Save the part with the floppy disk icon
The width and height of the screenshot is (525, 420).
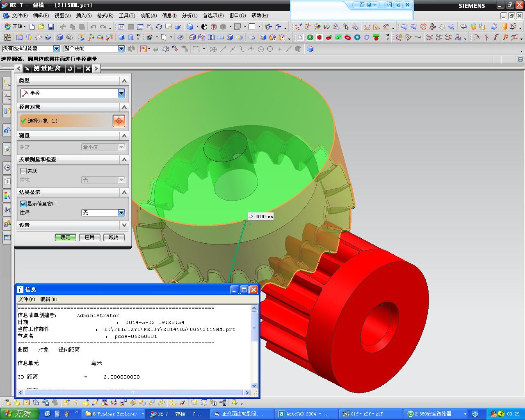(51, 27)
